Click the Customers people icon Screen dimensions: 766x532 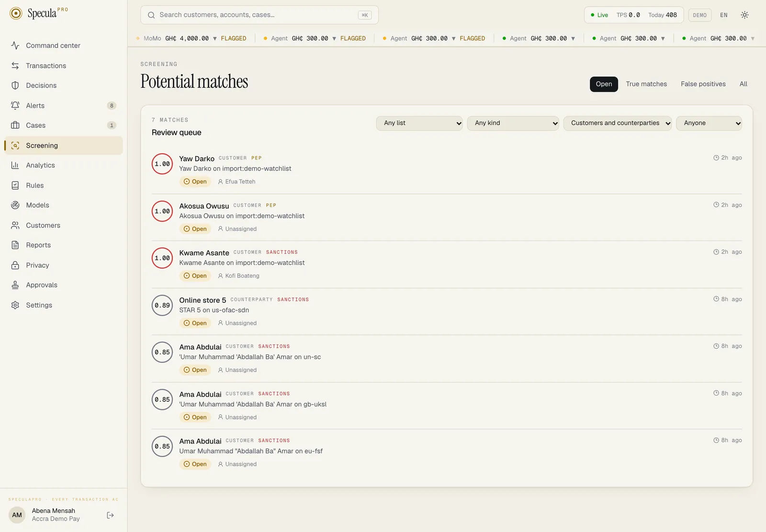tap(15, 225)
